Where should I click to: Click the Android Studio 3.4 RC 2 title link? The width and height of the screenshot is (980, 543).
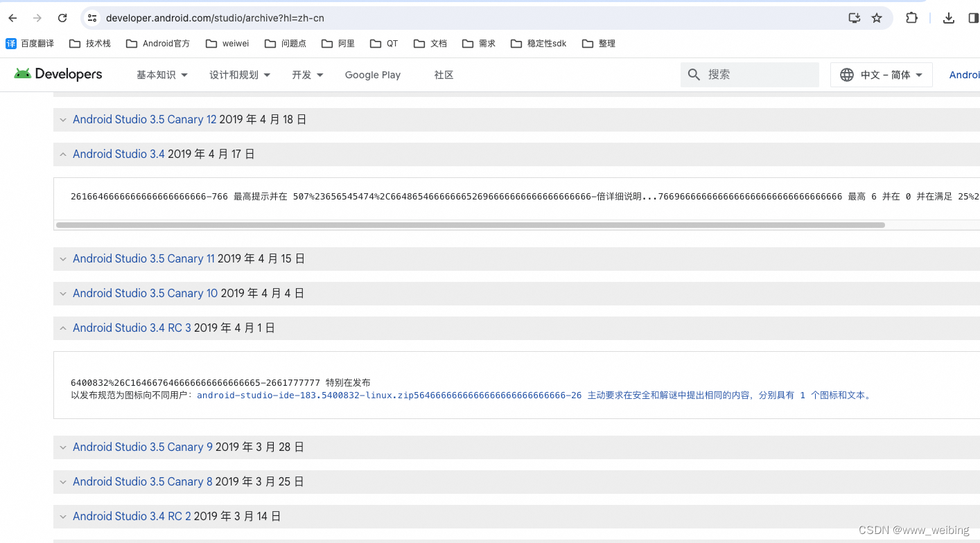(x=132, y=517)
